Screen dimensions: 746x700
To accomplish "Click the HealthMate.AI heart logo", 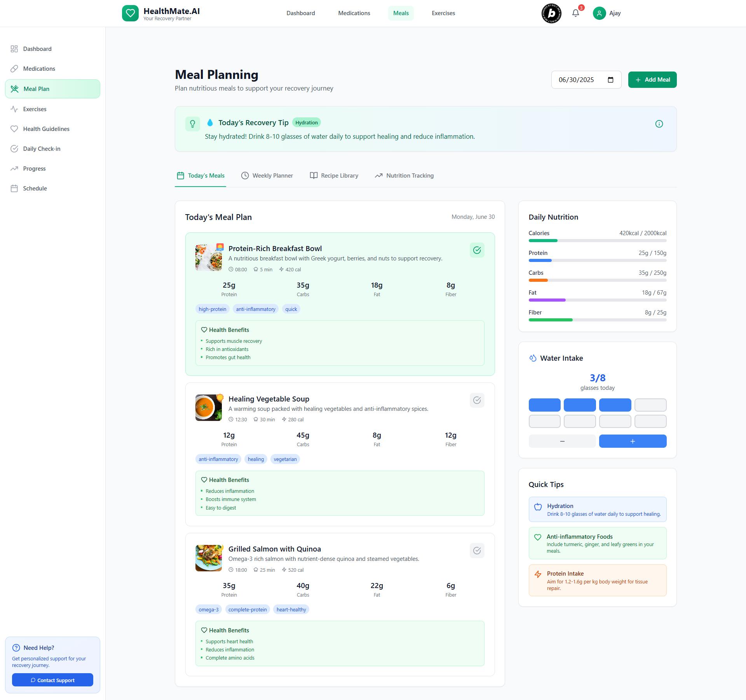I will coord(130,13).
